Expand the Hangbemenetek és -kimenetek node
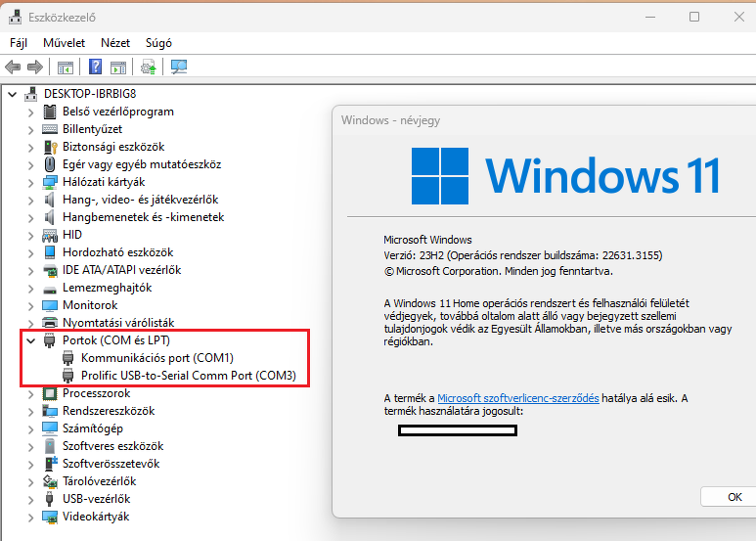The height and width of the screenshot is (541, 756). click(31, 218)
